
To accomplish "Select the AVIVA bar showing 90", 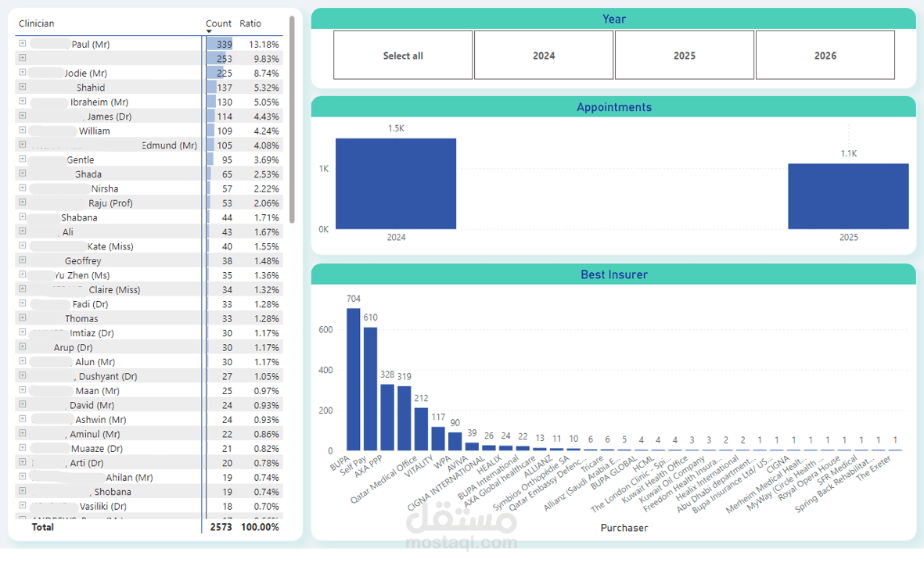I will tap(455, 442).
